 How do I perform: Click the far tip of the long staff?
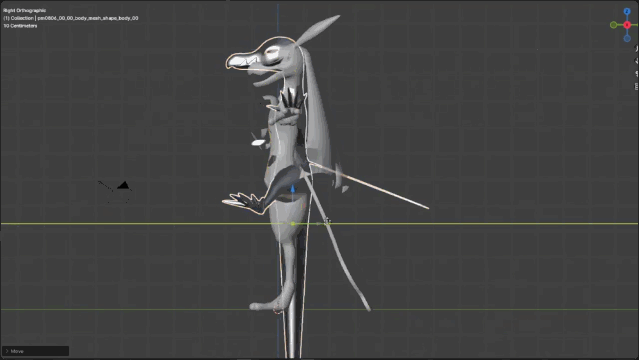pyautogui.click(x=426, y=208)
